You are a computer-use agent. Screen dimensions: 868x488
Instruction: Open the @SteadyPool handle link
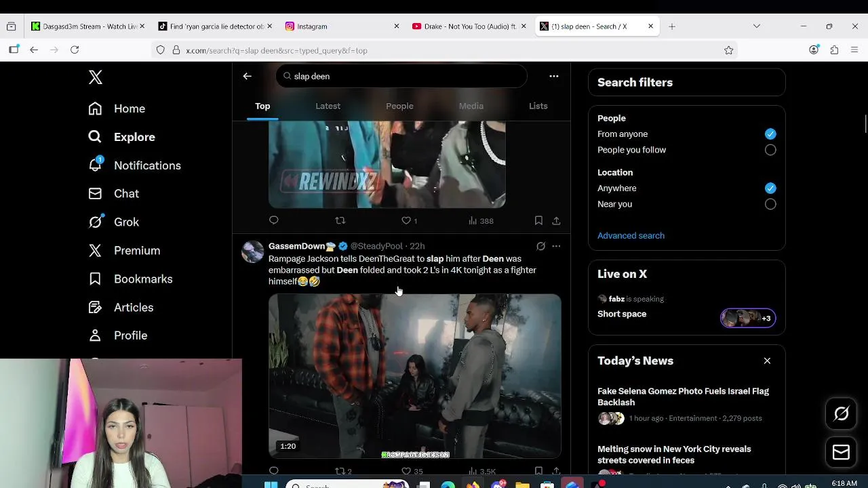coord(376,246)
